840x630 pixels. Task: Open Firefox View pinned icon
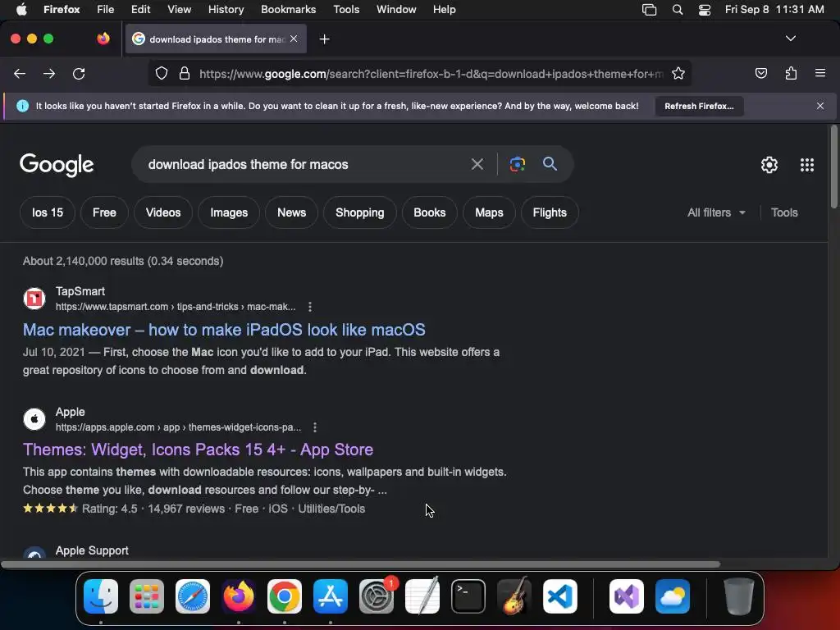[103, 39]
